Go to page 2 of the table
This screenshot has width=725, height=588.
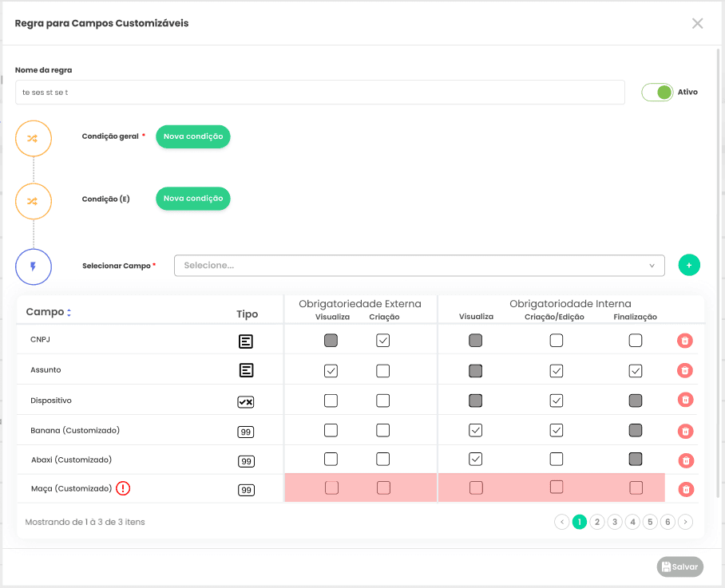(597, 522)
